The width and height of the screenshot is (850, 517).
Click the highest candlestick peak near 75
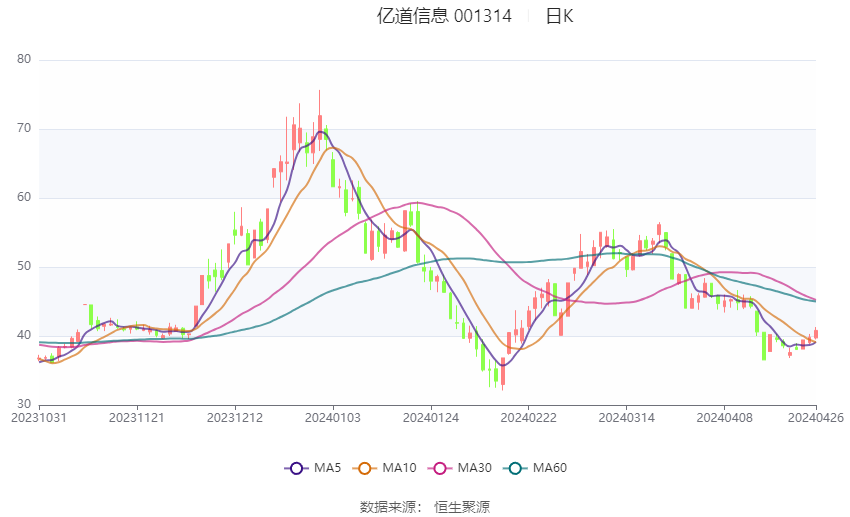tap(320, 119)
